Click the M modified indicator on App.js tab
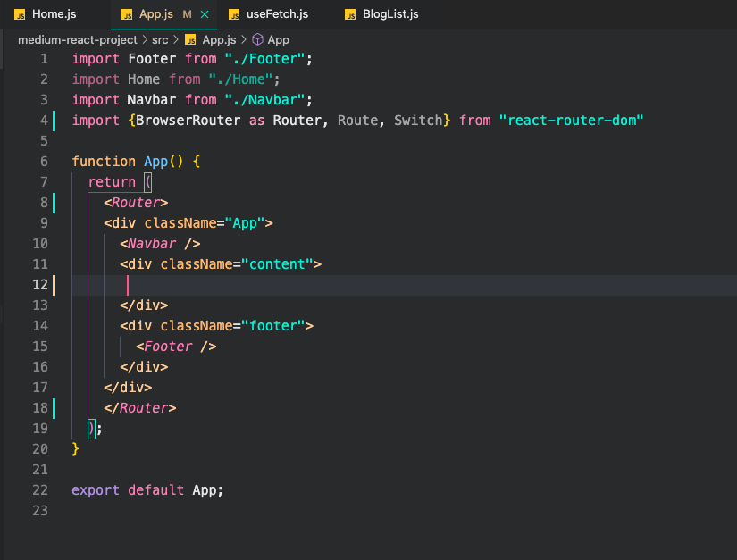737x560 pixels. click(187, 14)
